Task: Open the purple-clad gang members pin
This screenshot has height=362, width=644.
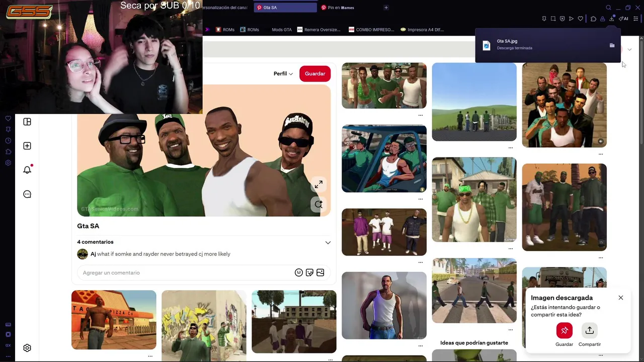Action: click(x=384, y=232)
